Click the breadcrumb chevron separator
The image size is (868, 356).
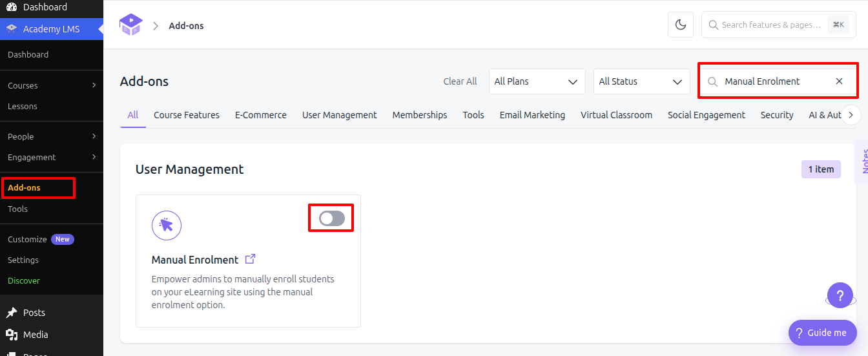156,26
